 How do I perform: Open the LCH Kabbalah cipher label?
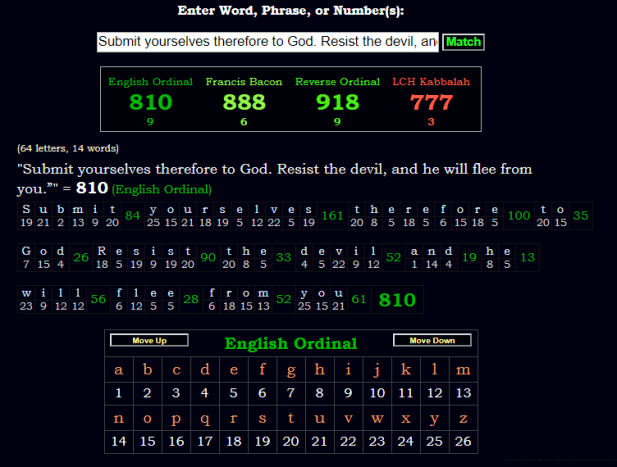point(431,81)
